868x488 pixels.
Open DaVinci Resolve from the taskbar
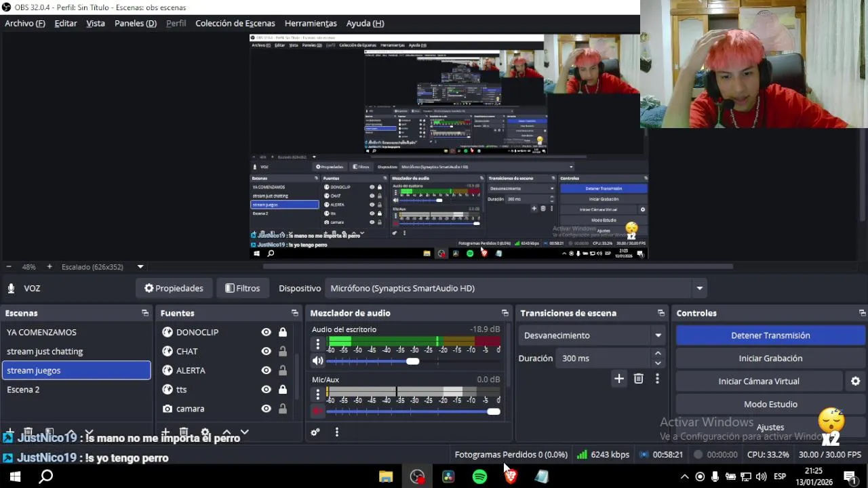coord(448,476)
